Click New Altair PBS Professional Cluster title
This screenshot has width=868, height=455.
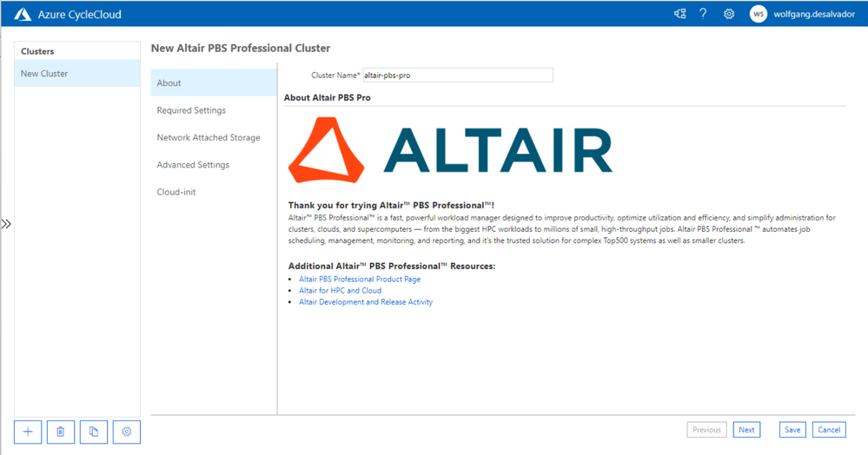click(241, 48)
